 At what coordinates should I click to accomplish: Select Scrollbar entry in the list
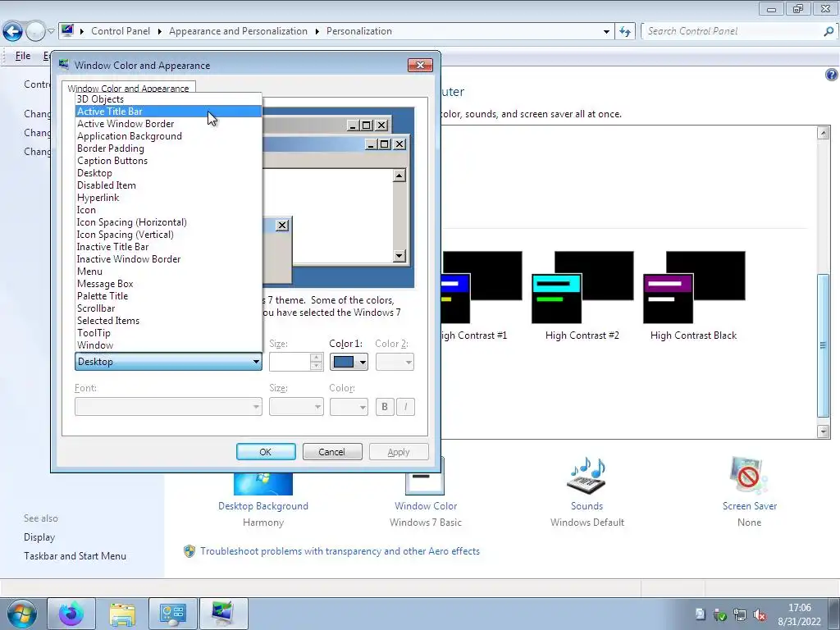pyautogui.click(x=168, y=308)
